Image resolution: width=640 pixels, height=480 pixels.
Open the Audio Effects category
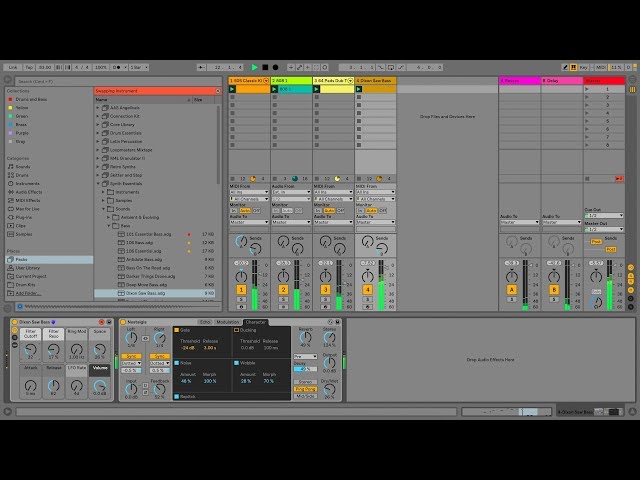[x=29, y=192]
